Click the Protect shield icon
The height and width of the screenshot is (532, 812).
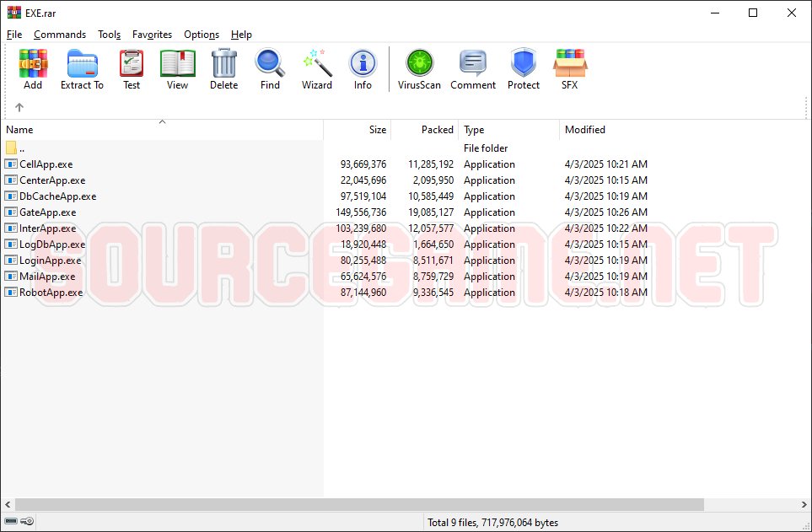pyautogui.click(x=523, y=69)
